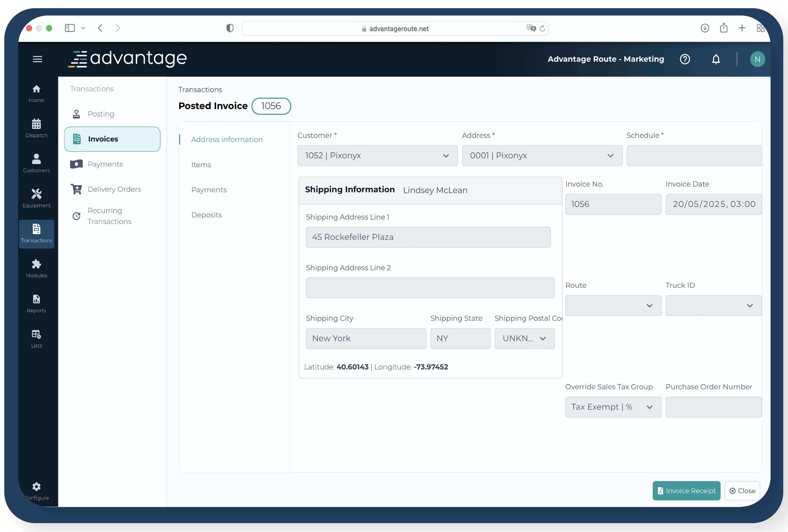Screen dimensions: 788x532
Task: Click the Lindsey McLean name
Action: 435,190
